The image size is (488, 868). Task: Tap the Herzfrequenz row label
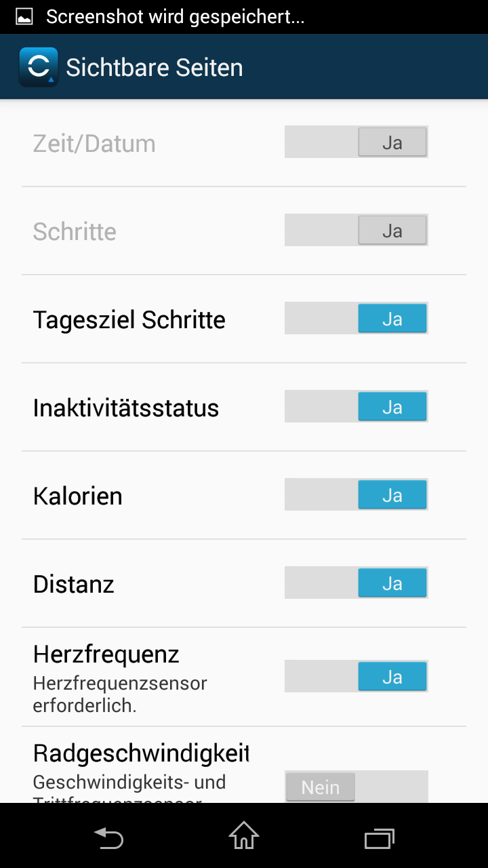coord(106,654)
